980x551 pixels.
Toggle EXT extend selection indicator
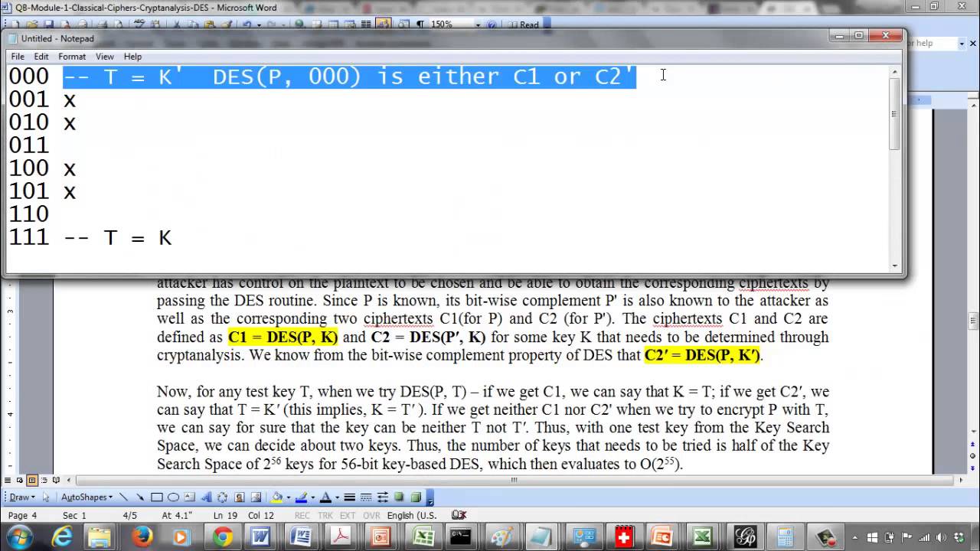pyautogui.click(x=348, y=516)
